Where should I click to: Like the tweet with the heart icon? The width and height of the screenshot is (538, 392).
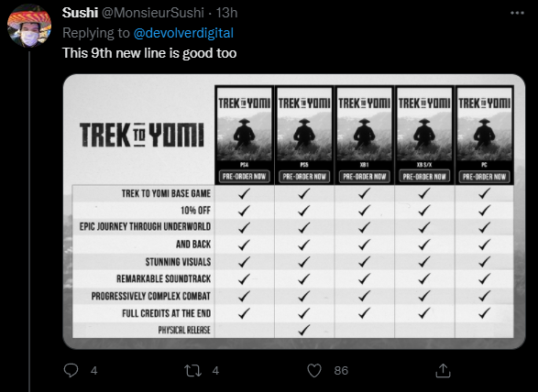click(314, 371)
